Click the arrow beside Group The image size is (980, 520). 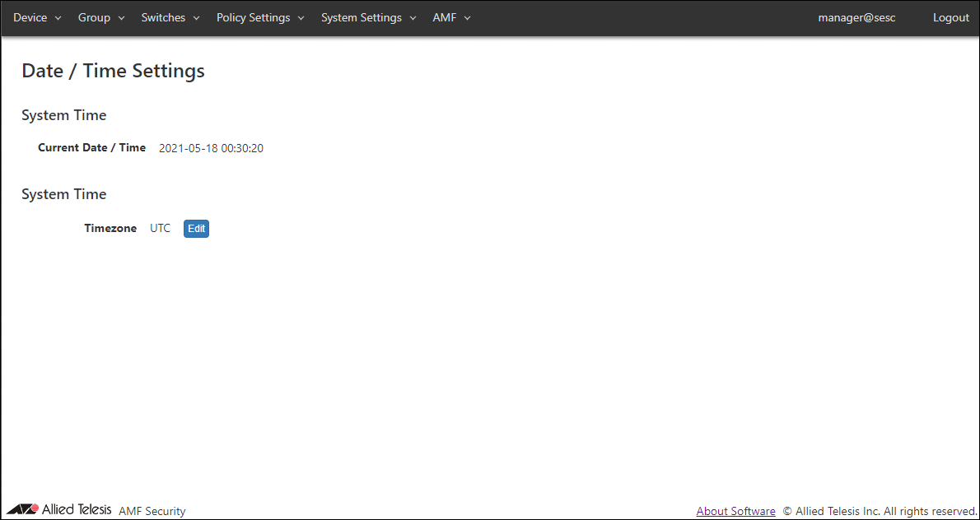pos(122,18)
